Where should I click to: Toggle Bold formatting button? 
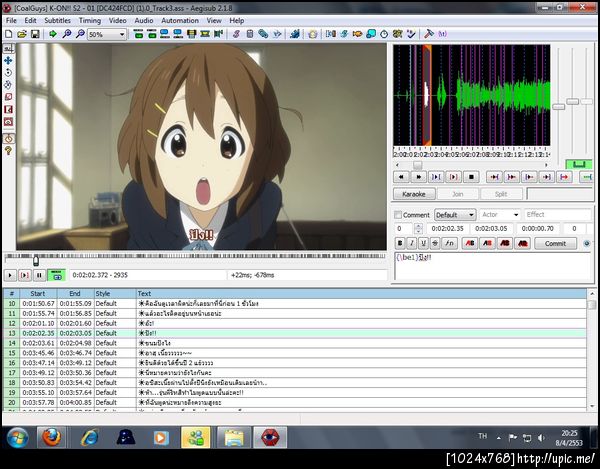click(400, 243)
